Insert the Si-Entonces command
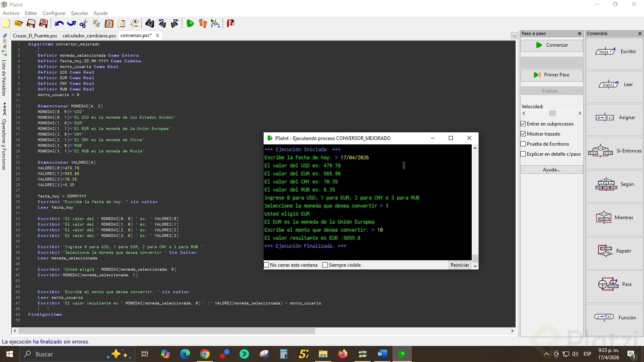Viewport: 644px width, 362px height. click(x=614, y=151)
